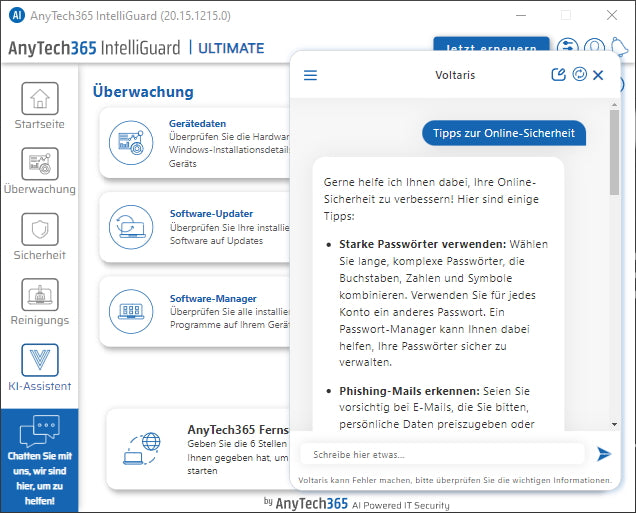Open the settings sliders icon in header

click(x=567, y=47)
